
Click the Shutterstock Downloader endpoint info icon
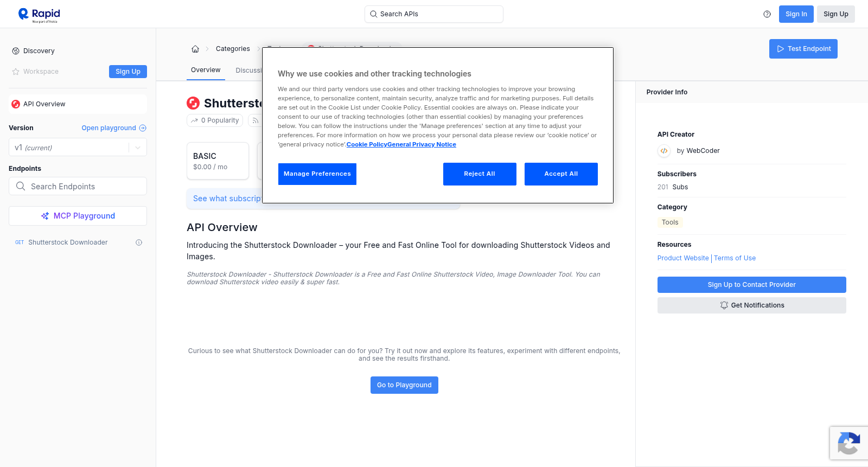139,242
